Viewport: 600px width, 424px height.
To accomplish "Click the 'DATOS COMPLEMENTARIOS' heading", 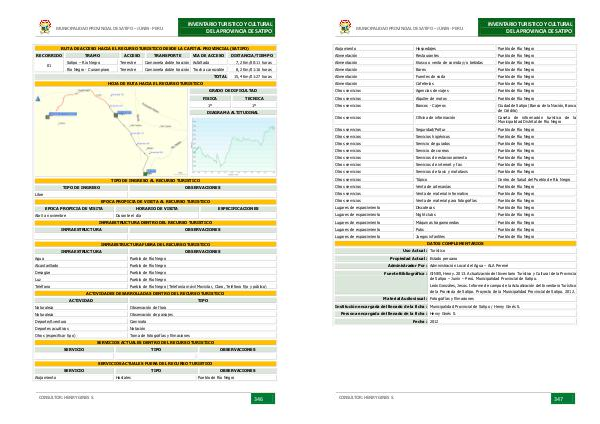I will pyautogui.click(x=455, y=244).
